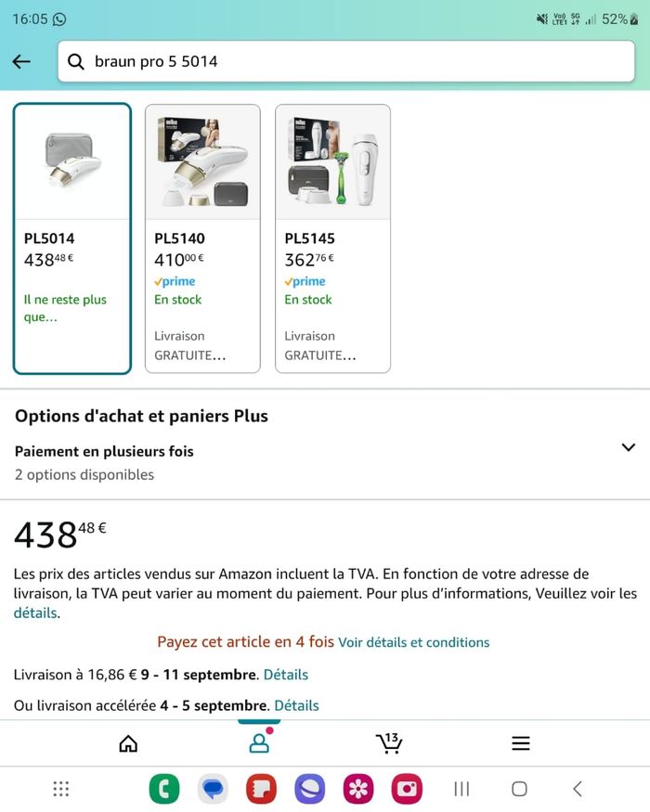Open the red camera app icon
The image size is (650, 812).
(x=407, y=789)
